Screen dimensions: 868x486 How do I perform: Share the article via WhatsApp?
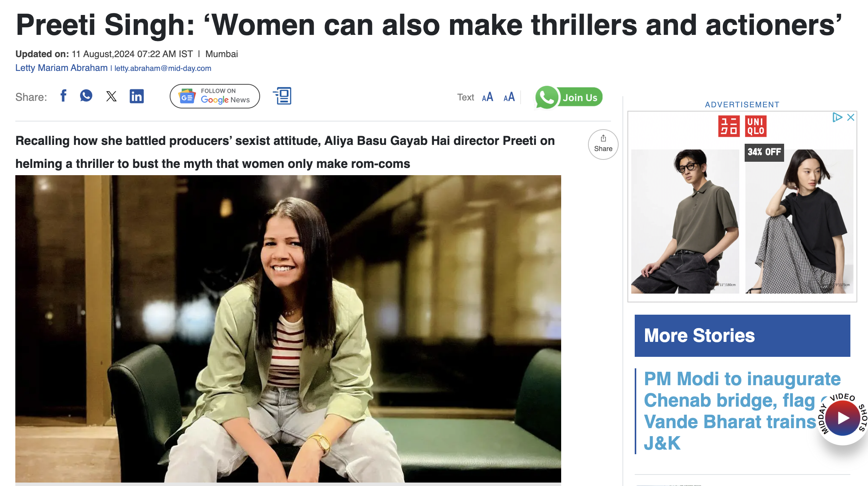87,97
